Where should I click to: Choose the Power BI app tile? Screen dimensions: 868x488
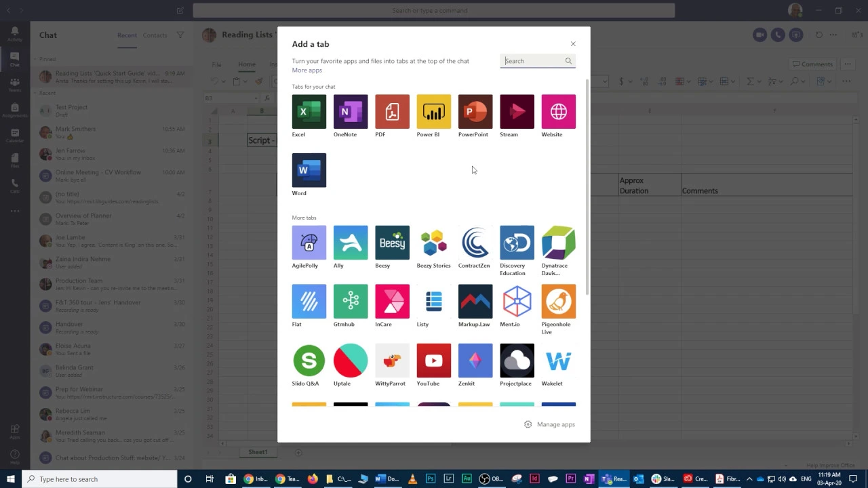point(433,112)
